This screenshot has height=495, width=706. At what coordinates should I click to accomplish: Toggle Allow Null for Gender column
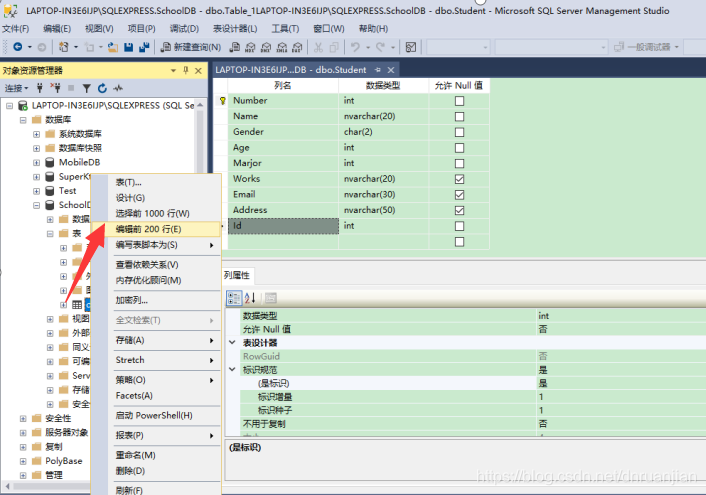point(459,132)
